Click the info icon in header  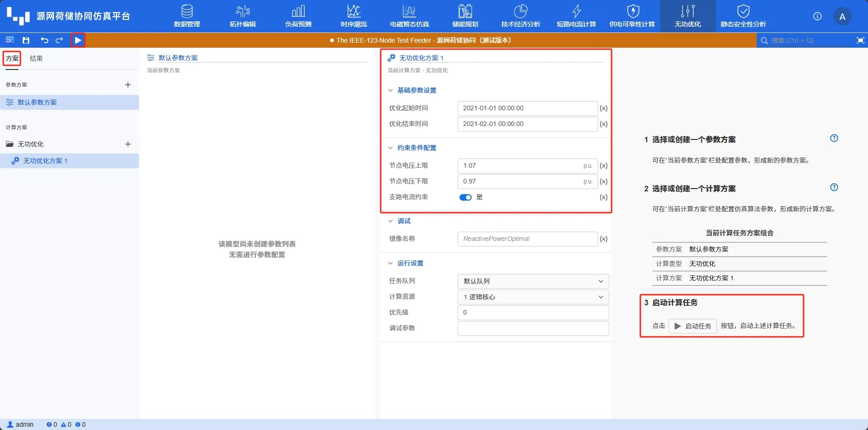pos(817,16)
